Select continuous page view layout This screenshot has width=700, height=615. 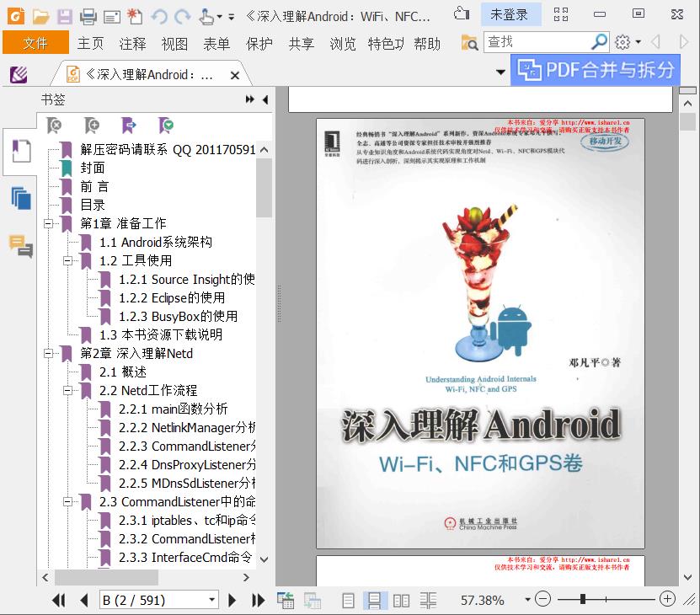click(374, 601)
